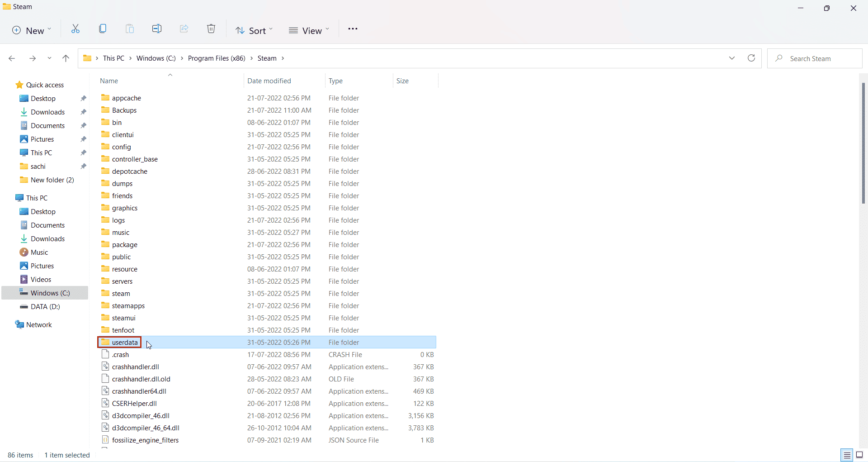
Task: Switch to large thumbnails view icon
Action: [859, 455]
